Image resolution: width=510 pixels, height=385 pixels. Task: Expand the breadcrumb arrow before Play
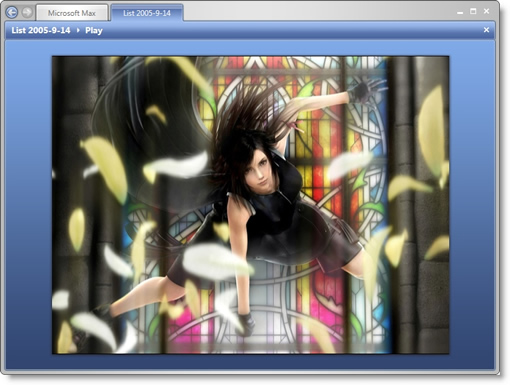click(78, 30)
